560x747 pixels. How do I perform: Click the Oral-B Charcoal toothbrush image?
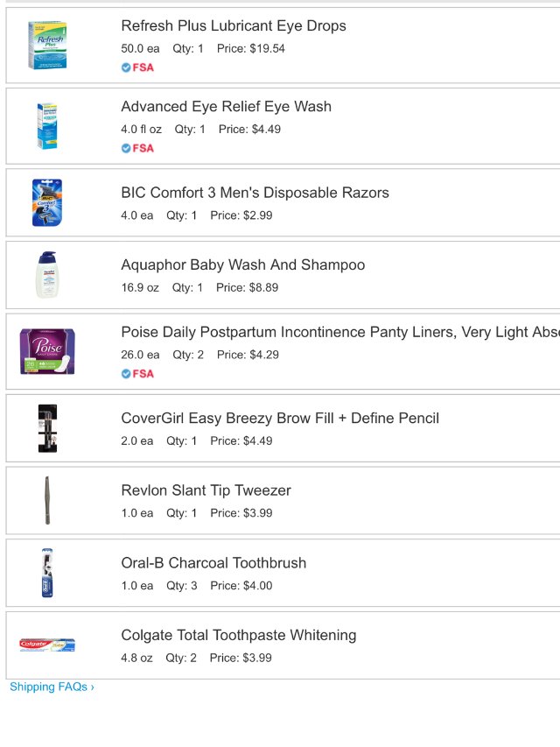tap(47, 574)
